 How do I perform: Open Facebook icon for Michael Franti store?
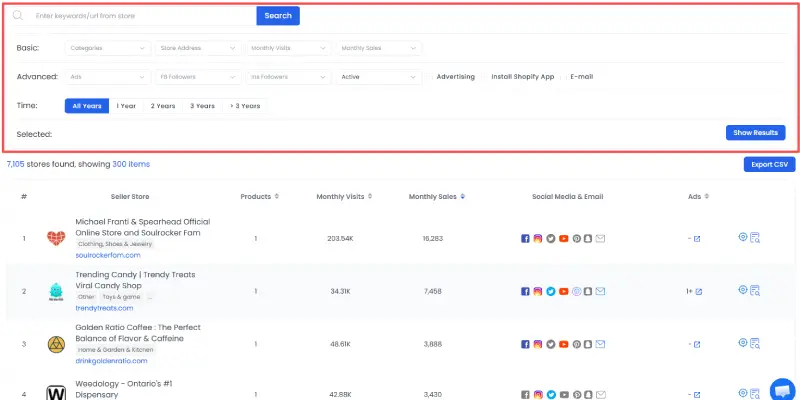[525, 238]
